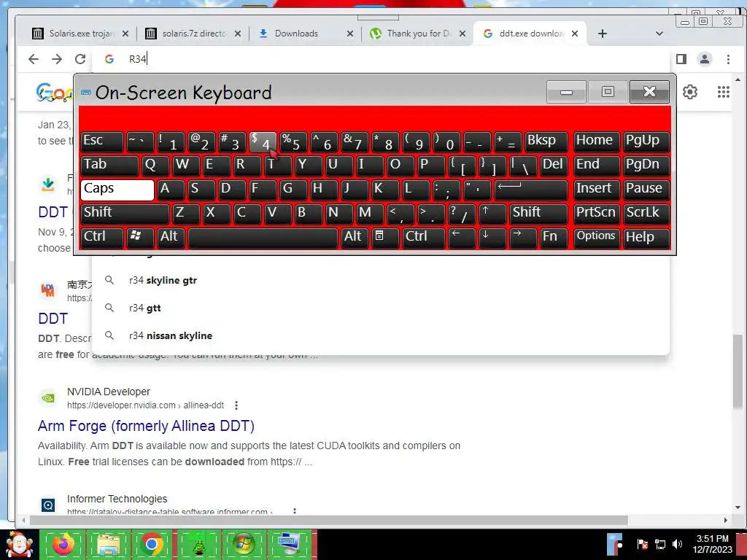Image resolution: width=747 pixels, height=560 pixels.
Task: Open the taskbar clock showing 3:51 PM
Action: [712, 544]
